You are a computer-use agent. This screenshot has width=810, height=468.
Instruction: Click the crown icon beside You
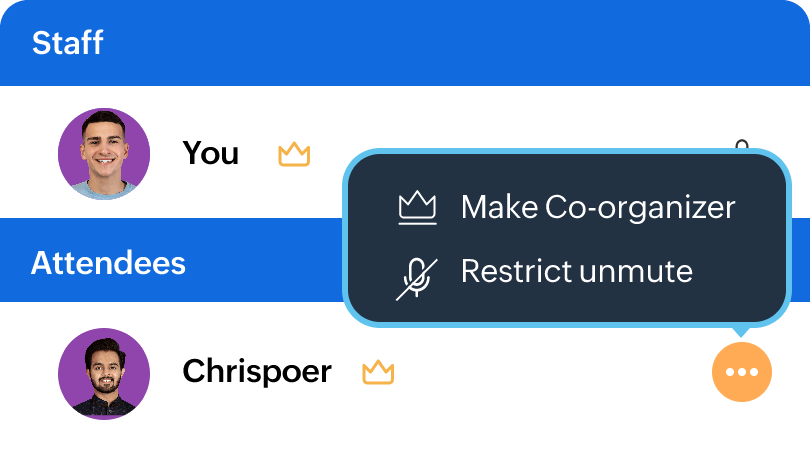click(x=294, y=155)
